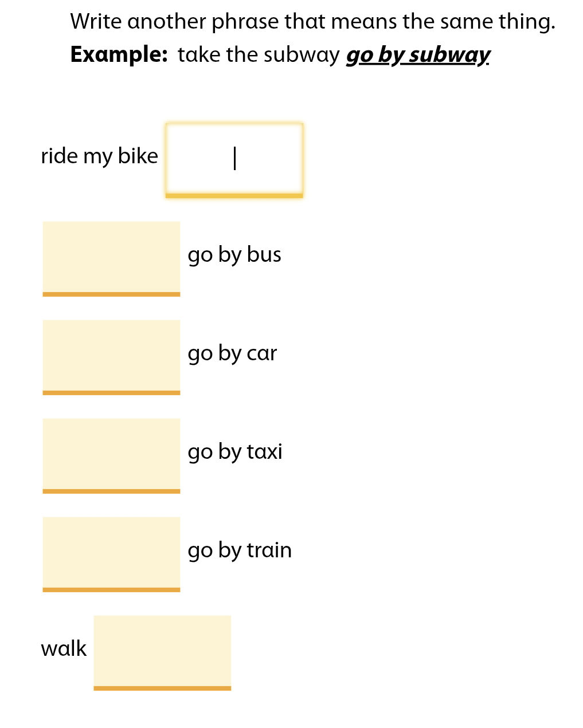Click the empty box before "go by train"

coord(111,554)
